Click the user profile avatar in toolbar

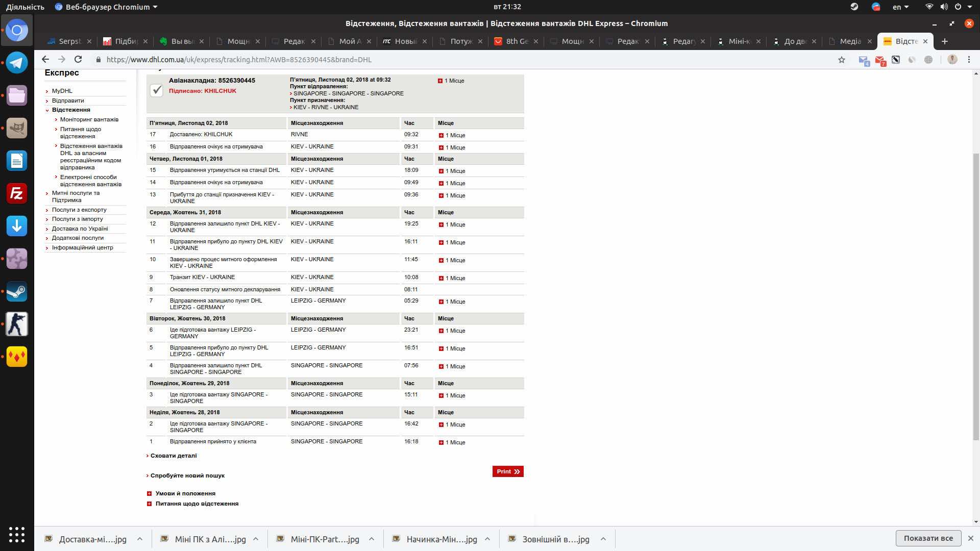tap(952, 60)
